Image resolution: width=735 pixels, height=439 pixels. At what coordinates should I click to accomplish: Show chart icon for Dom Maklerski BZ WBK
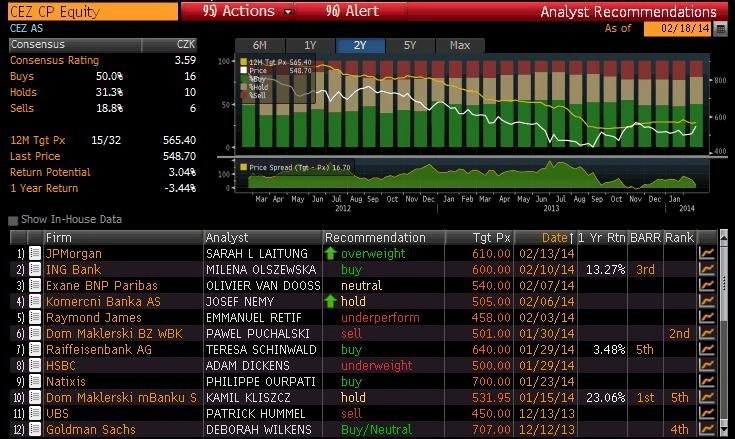click(707, 333)
